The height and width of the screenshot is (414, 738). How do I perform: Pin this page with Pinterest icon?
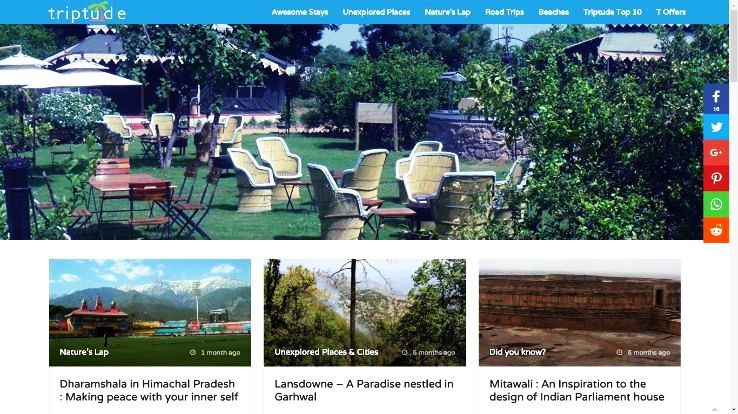point(716,178)
